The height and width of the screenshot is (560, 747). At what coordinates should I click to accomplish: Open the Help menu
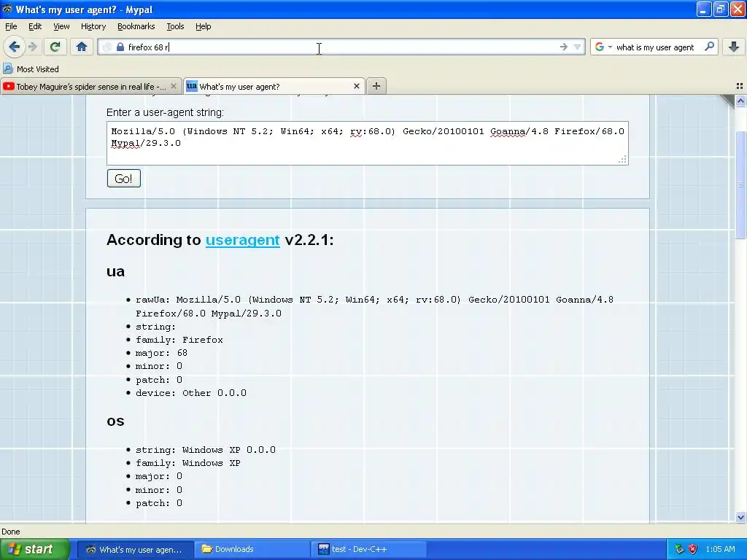click(204, 26)
